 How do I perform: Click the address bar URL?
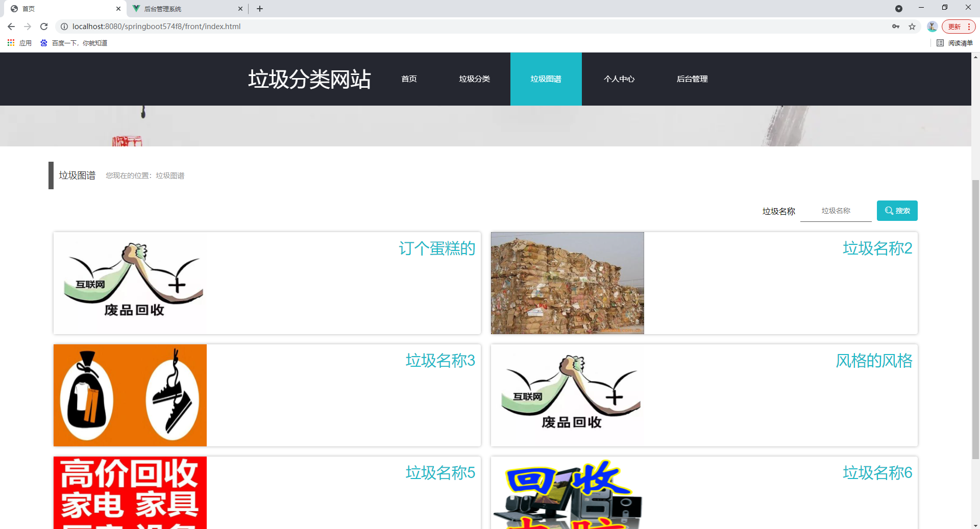156,27
